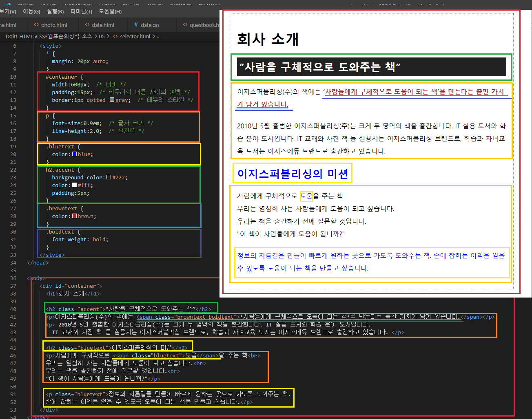Click the quoted '이 책이 사람들에게 도움이 됩니까?' line
The height and width of the screenshot is (419, 532).
tap(291, 234)
